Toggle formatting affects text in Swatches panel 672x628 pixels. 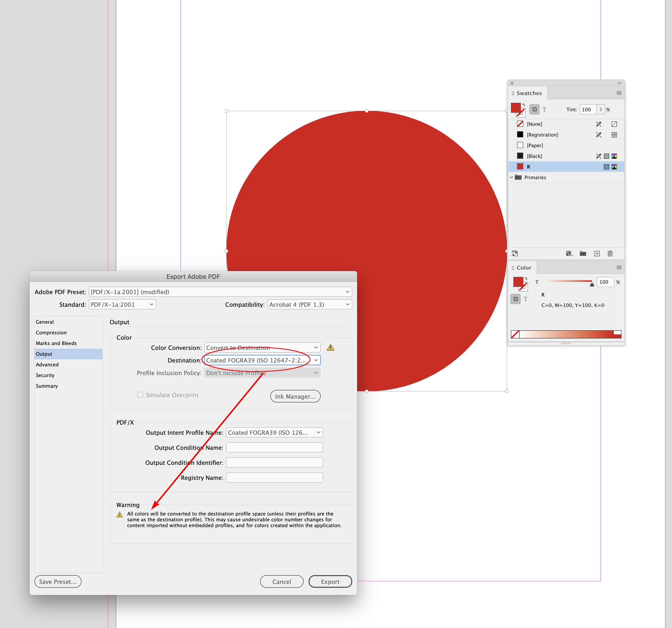[x=545, y=109]
